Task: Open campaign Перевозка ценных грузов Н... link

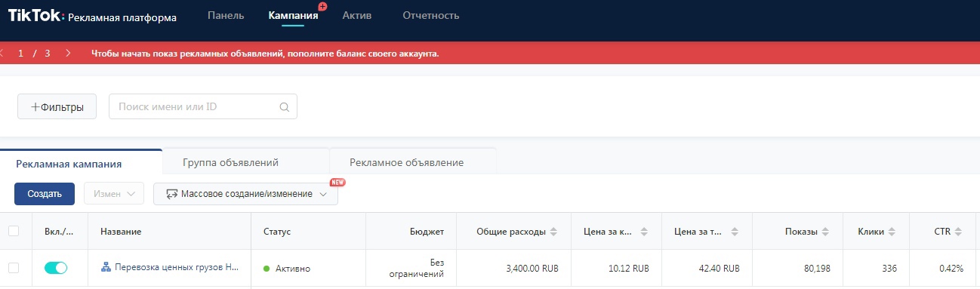Action: pyautogui.click(x=177, y=268)
